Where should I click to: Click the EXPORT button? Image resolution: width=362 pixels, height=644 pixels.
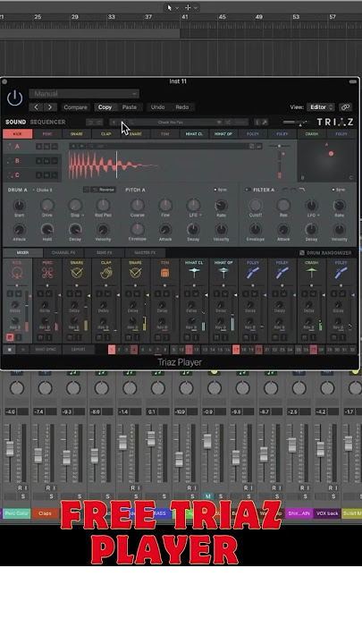click(x=78, y=350)
